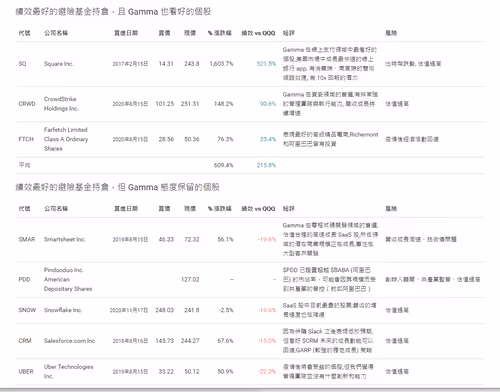Select the SMAR ticker cell
Viewport: 500px width, 392px height.
[x=27, y=239]
